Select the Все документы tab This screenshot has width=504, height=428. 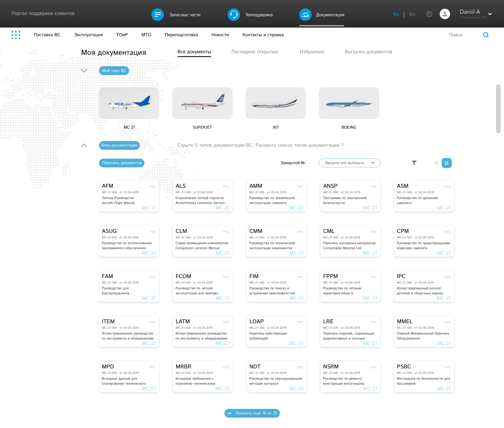tap(194, 52)
